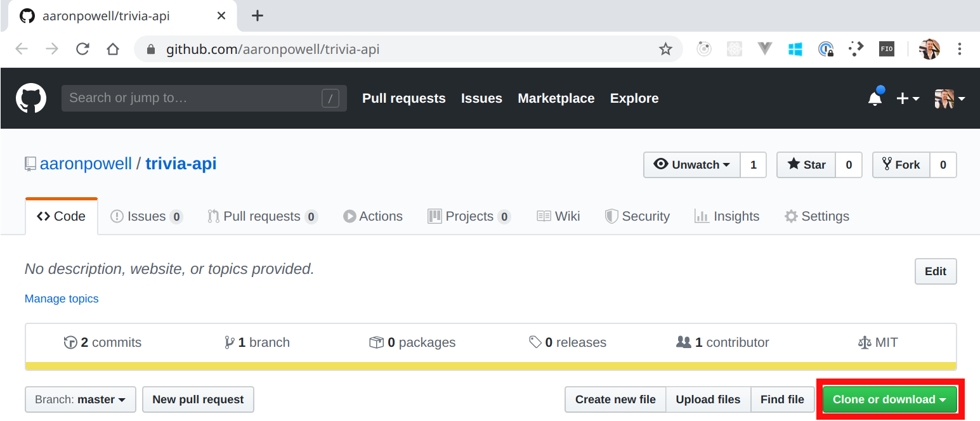
Task: Open Chrome's three-dot menu
Action: [960, 49]
